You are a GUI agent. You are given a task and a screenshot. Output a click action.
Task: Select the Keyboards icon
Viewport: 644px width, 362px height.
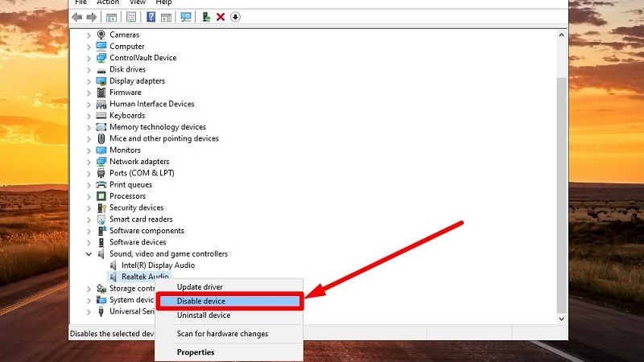(101, 116)
